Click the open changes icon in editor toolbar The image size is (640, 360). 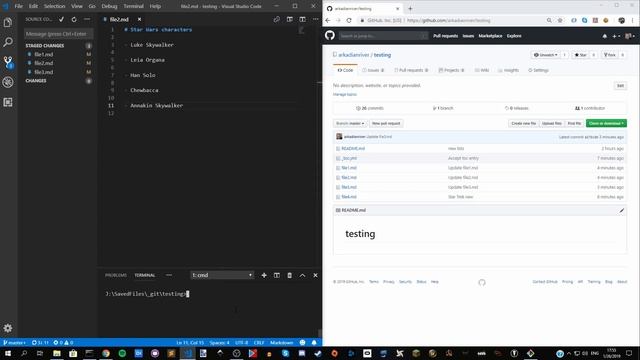pos(277,19)
